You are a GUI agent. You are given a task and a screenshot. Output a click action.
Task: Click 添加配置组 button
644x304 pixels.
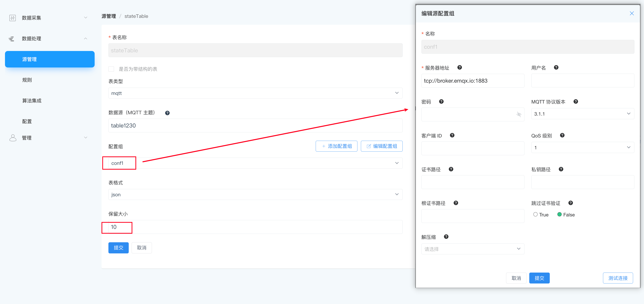[336, 146]
